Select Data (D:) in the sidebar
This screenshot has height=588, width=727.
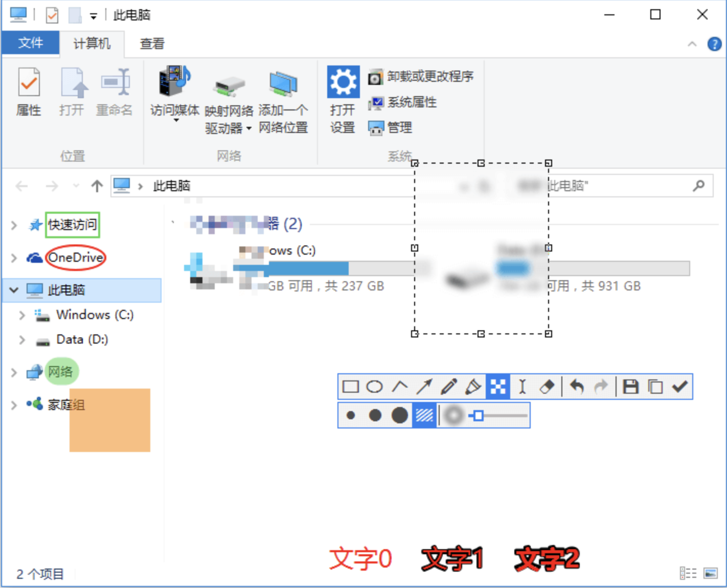tap(82, 340)
